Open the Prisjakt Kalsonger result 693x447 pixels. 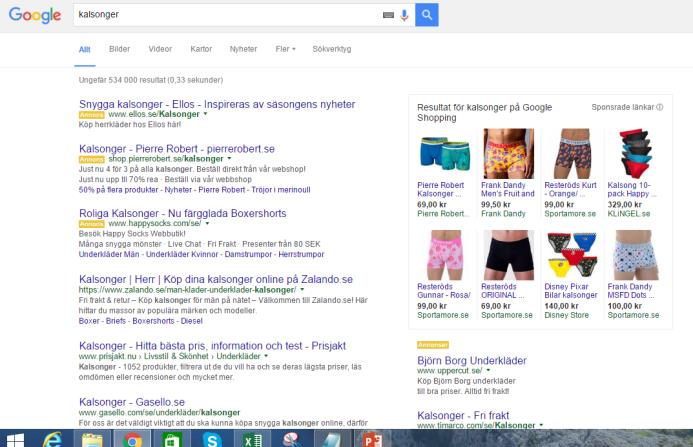click(x=212, y=346)
